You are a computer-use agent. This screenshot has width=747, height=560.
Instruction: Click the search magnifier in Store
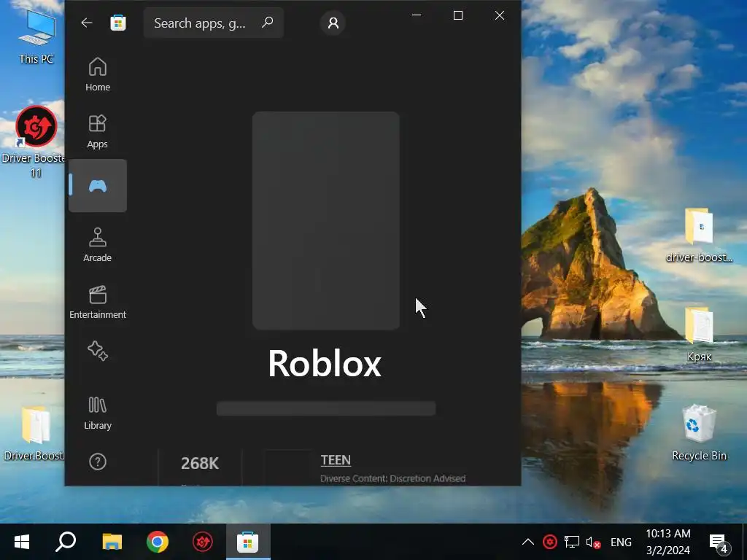(x=268, y=22)
